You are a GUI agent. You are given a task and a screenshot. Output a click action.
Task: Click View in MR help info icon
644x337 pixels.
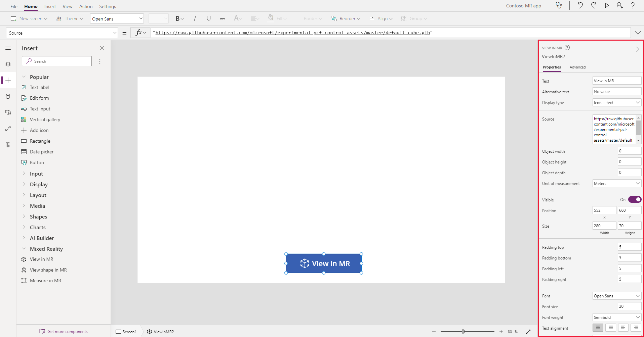[567, 48]
